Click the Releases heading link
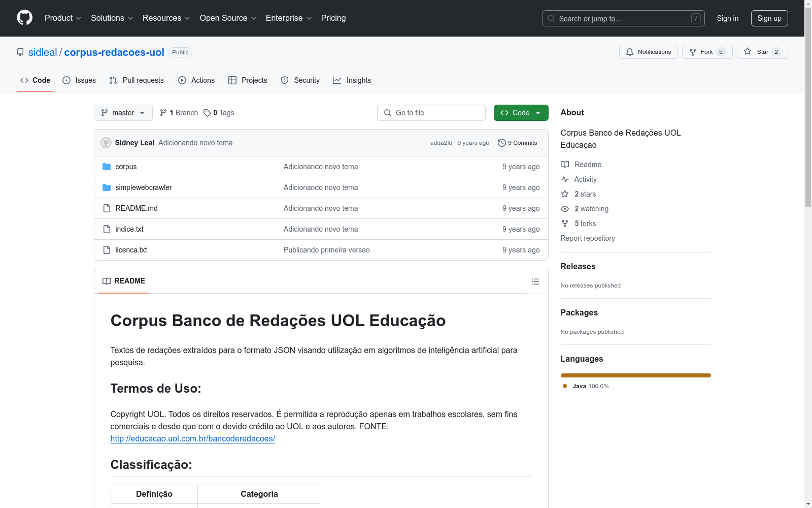Viewport: 812px width, 508px height. [x=578, y=266]
